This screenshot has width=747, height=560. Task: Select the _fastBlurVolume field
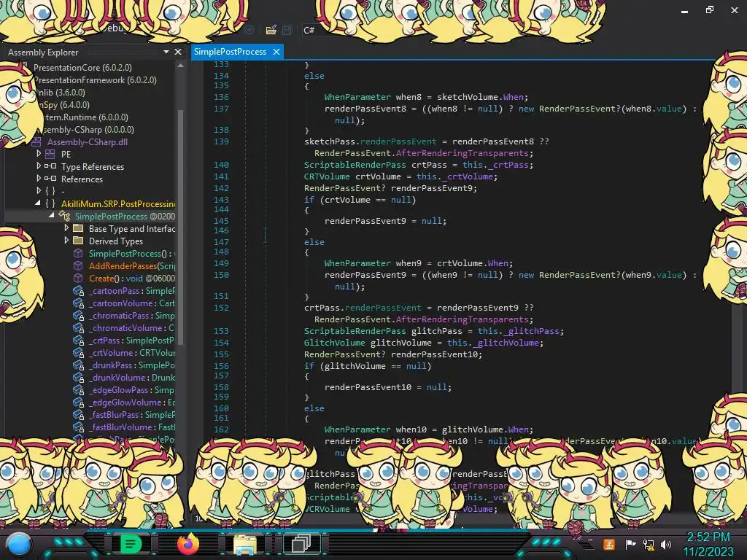click(132, 427)
